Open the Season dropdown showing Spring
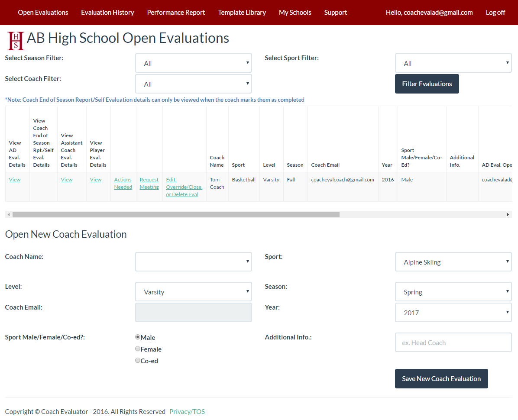This screenshot has width=518, height=420. tap(453, 291)
